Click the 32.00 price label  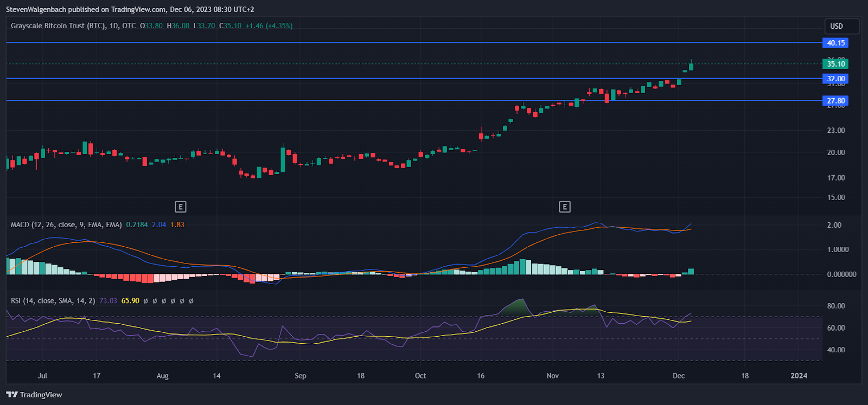835,79
